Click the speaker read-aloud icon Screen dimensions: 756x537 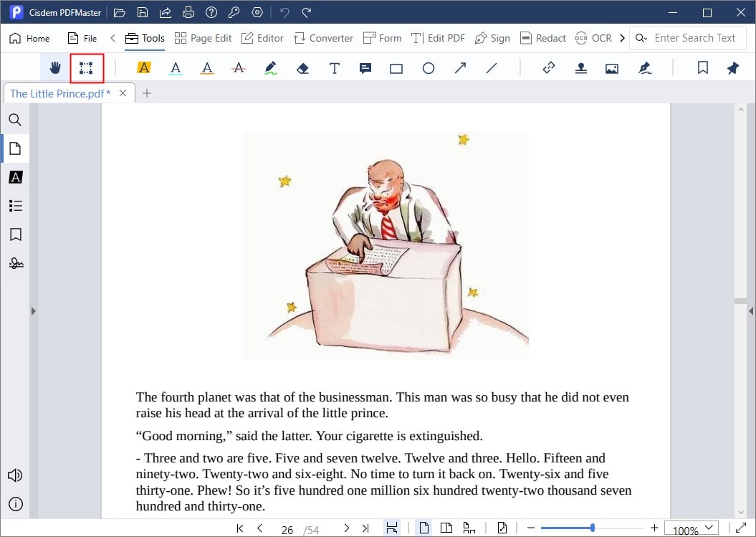(15, 475)
